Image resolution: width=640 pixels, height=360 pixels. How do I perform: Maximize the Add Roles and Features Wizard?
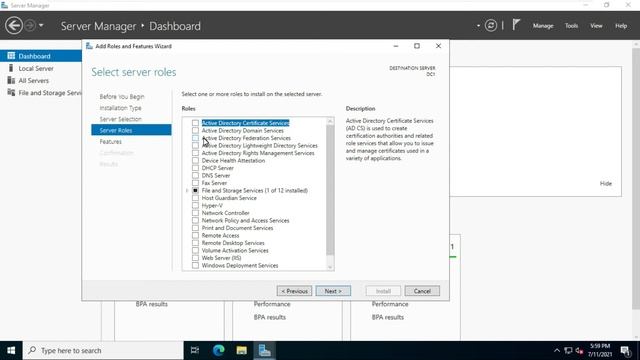tap(417, 46)
